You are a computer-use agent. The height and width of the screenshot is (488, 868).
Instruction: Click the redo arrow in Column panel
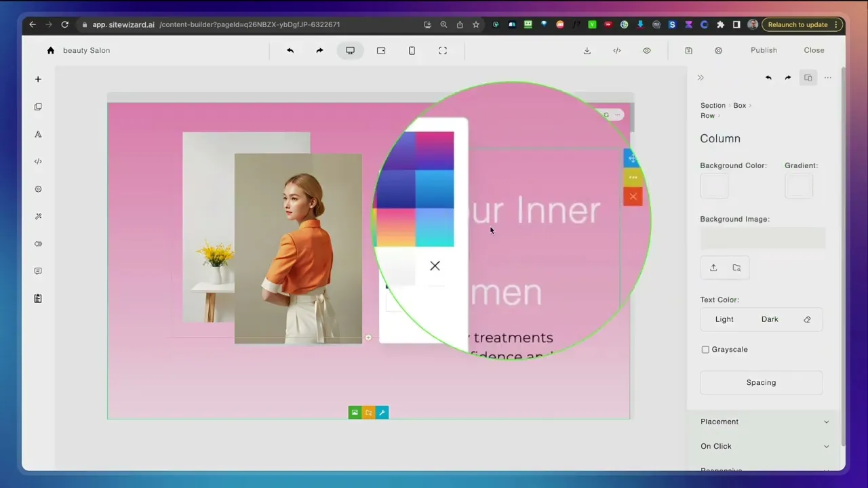pyautogui.click(x=788, y=78)
